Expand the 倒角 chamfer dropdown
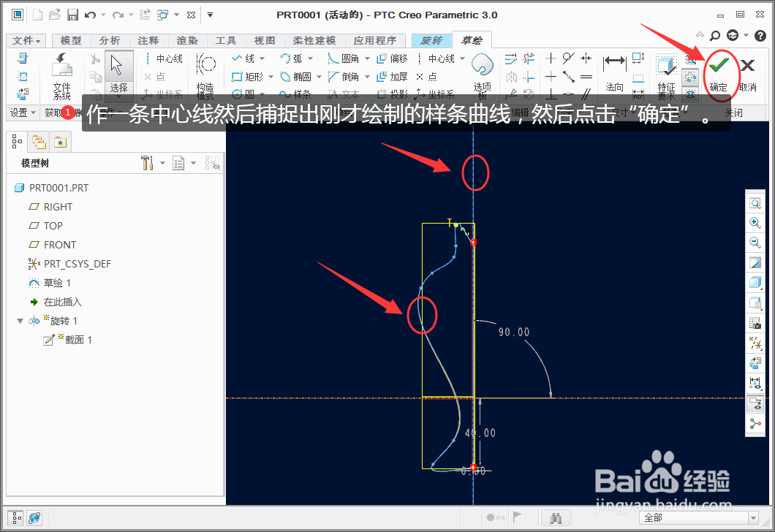Image resolution: width=775 pixels, height=532 pixels. [x=367, y=77]
